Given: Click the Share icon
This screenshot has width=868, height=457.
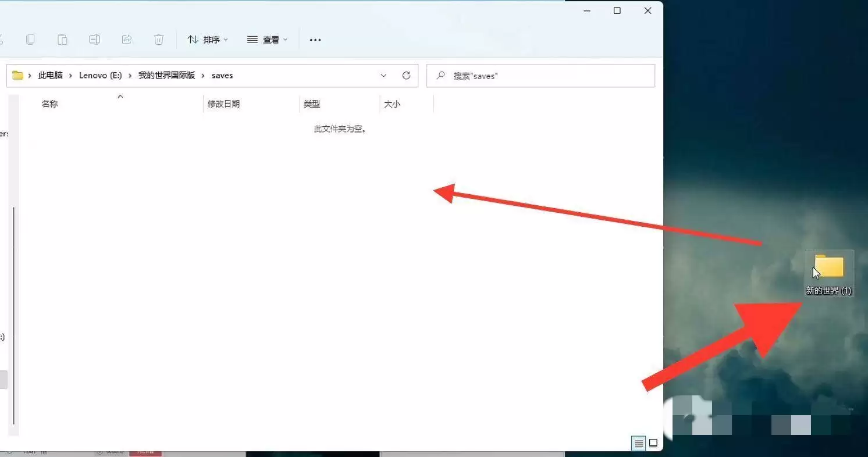Looking at the screenshot, I should 127,40.
